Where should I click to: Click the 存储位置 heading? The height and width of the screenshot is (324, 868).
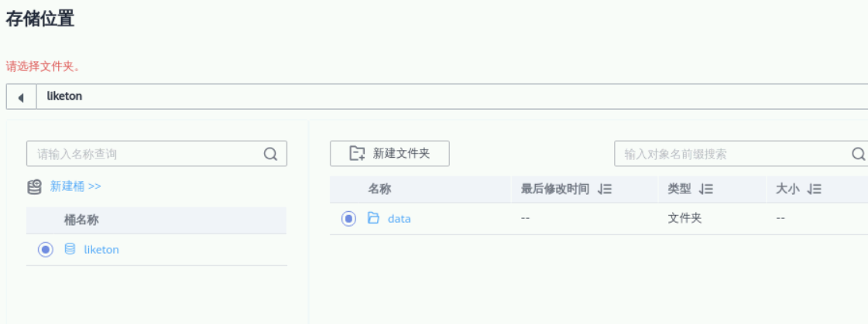[x=39, y=19]
